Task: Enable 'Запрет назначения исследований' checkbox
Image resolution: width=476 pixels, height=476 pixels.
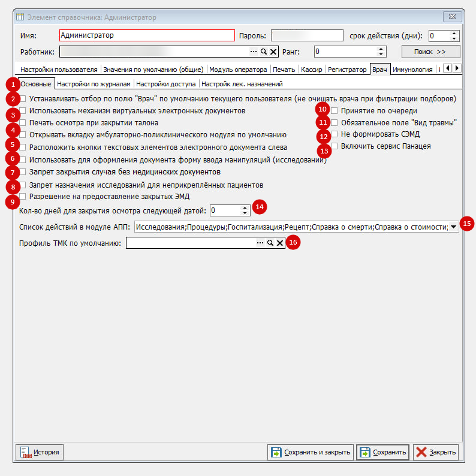Action: tap(23, 185)
